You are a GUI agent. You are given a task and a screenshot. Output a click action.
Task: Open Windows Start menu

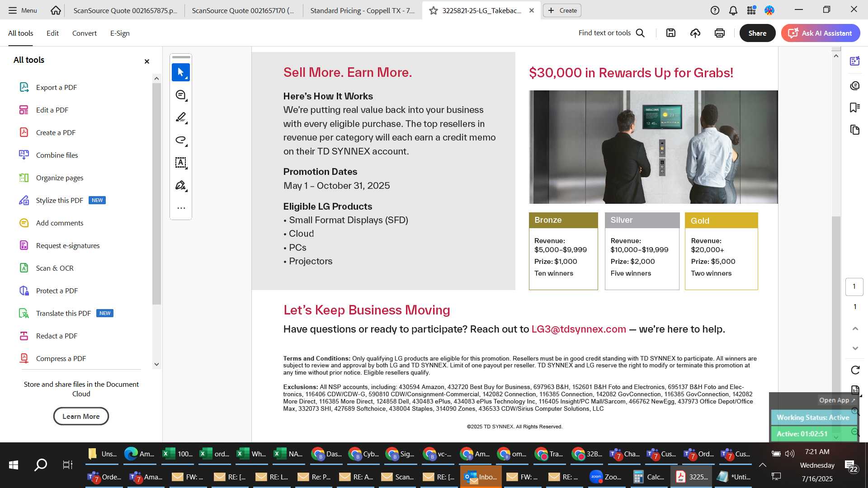pos(14,465)
